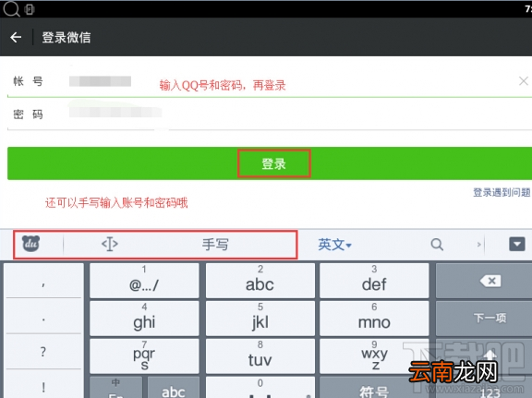Tap the 6 mno key
Image resolution: width=532 pixels, height=398 pixels.
coord(374,319)
